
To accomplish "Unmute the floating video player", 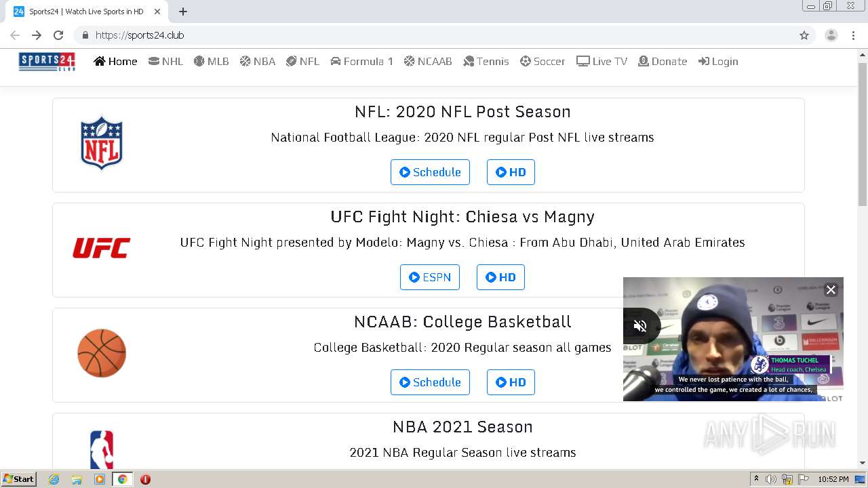I will coord(639,326).
